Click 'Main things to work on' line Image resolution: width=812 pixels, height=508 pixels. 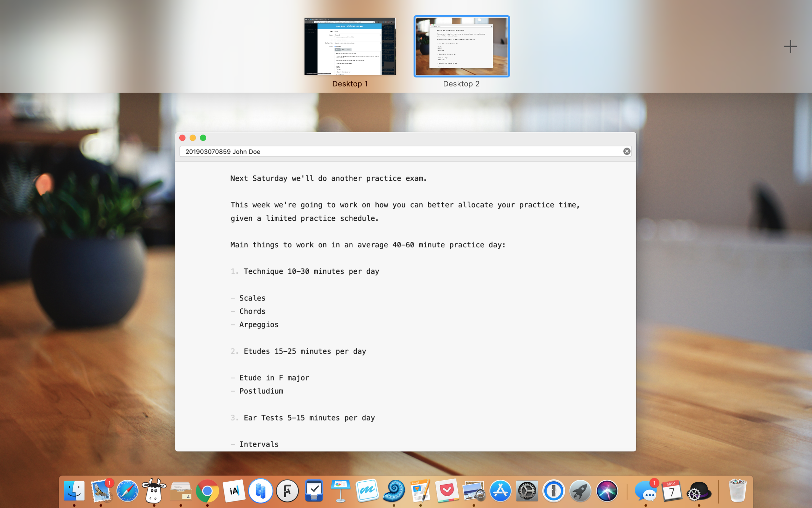368,245
